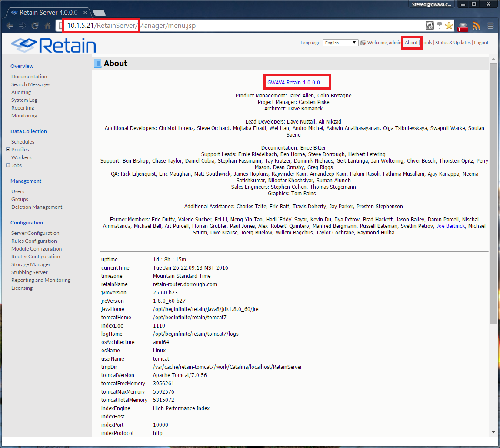This screenshot has width=500, height=448.
Task: Click the admin user icon beside Welcome
Action: pyautogui.click(x=363, y=43)
